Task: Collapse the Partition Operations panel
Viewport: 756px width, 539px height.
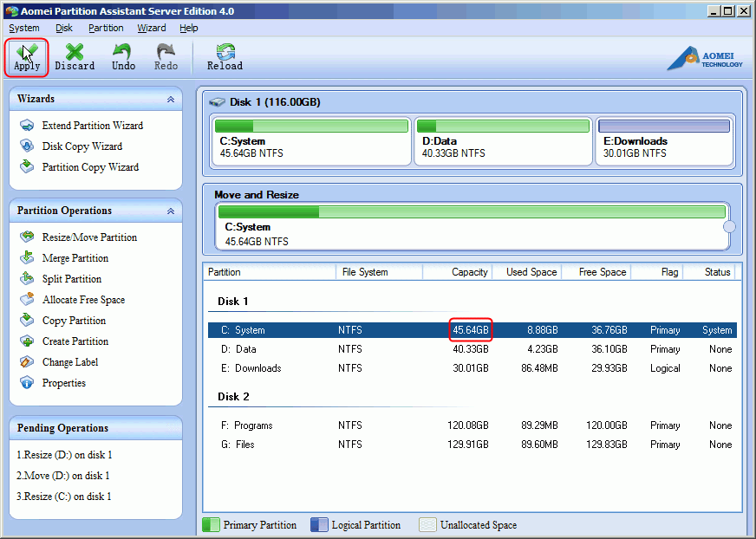Action: click(x=170, y=211)
